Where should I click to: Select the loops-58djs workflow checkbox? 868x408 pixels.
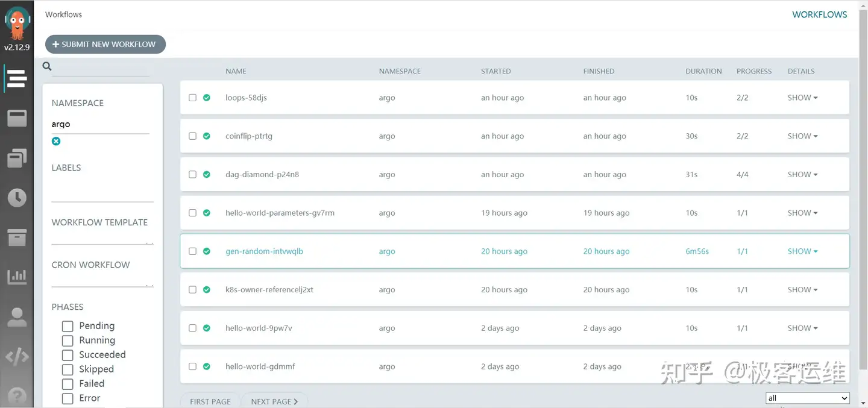[x=193, y=98]
